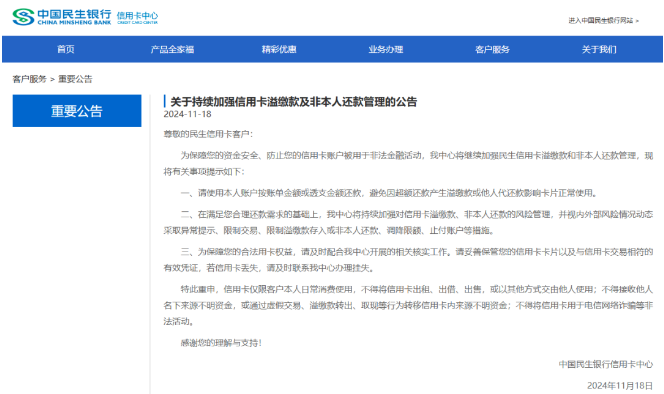Click the line 感谢您的理解与支持
The width and height of the screenshot is (664, 394).
[x=221, y=343]
